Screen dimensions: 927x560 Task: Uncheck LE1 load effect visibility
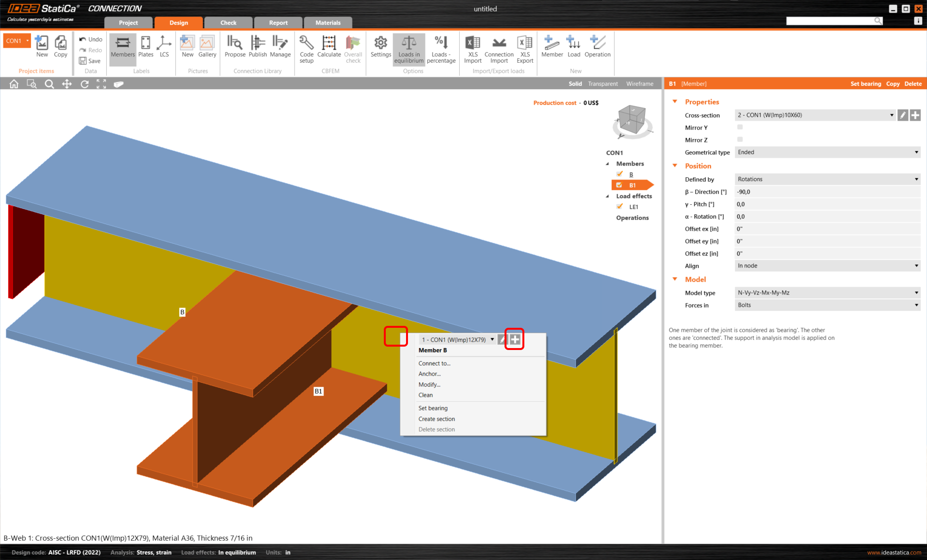tap(620, 207)
